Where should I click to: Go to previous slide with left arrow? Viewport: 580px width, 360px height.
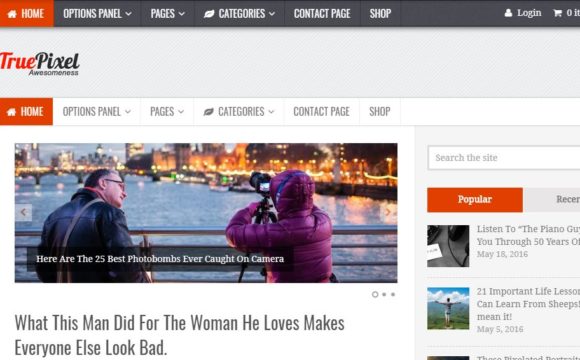pos(23,212)
